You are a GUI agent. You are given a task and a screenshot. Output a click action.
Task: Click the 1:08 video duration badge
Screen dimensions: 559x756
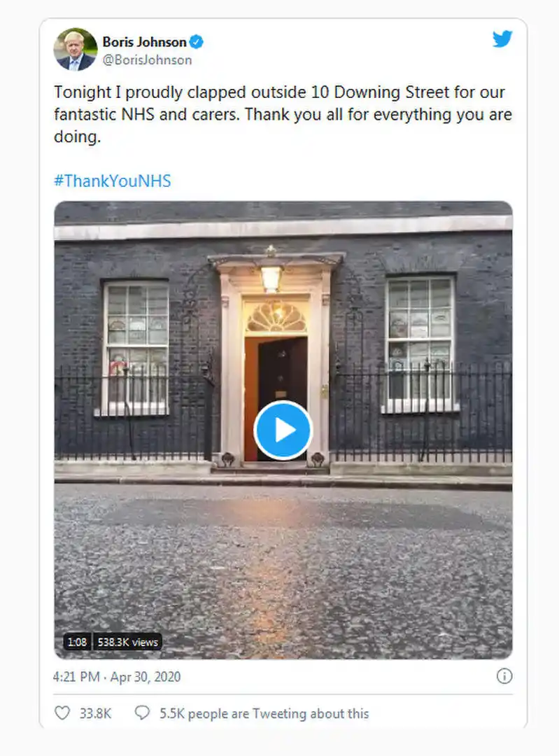pyautogui.click(x=77, y=642)
